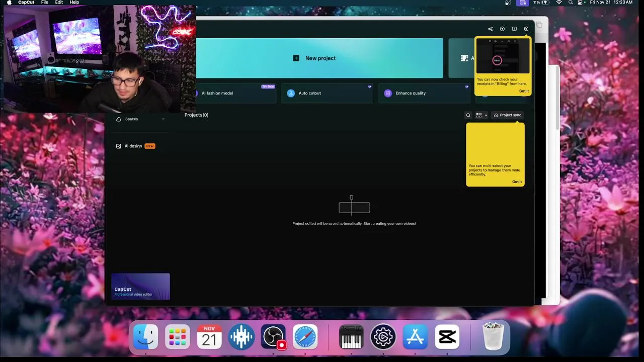Open the File menu
The height and width of the screenshot is (362, 644).
tap(45, 3)
